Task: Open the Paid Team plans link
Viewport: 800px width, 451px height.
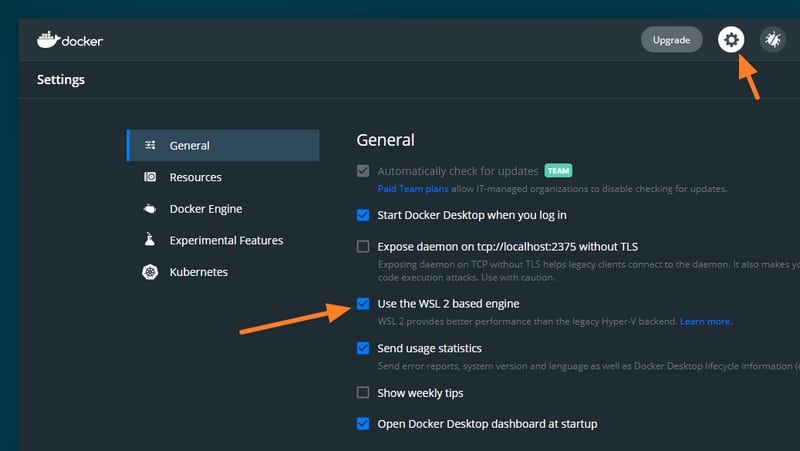Action: [413, 189]
